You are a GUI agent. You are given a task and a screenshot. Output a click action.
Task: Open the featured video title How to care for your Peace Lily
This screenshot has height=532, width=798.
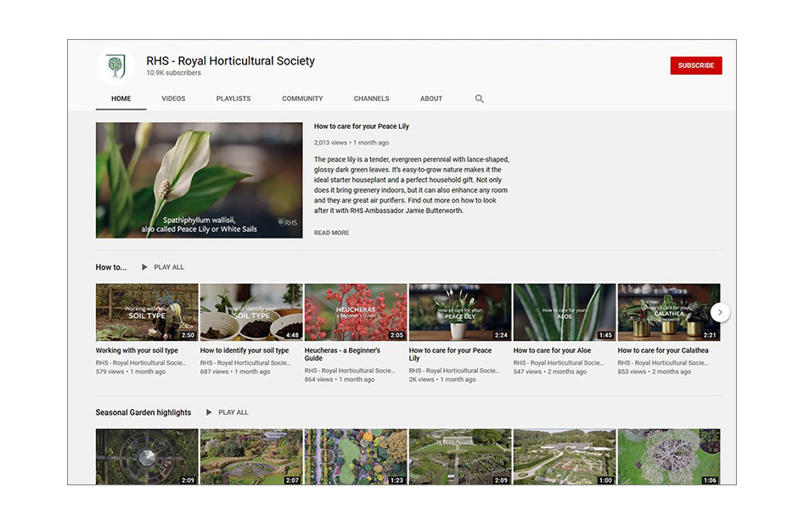click(x=362, y=126)
